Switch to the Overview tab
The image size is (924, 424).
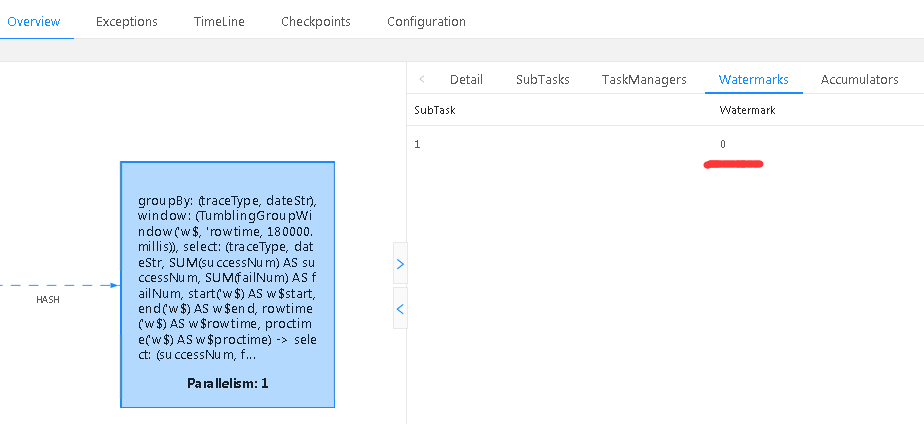click(33, 21)
